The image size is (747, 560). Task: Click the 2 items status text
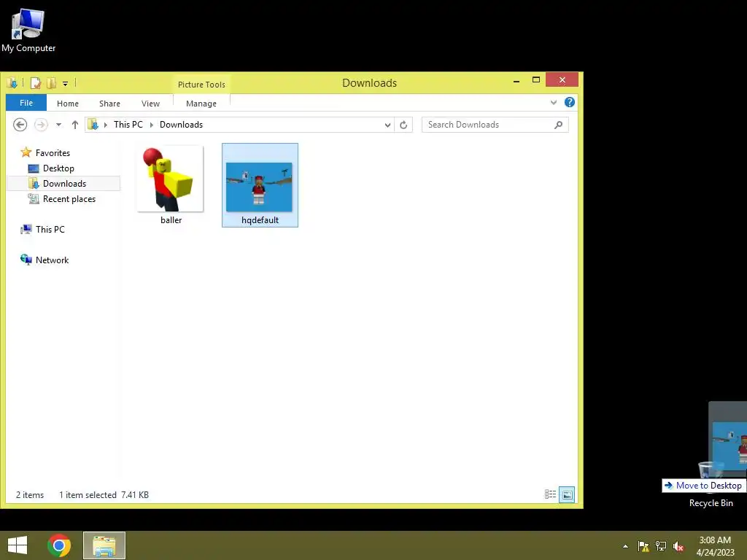29,495
